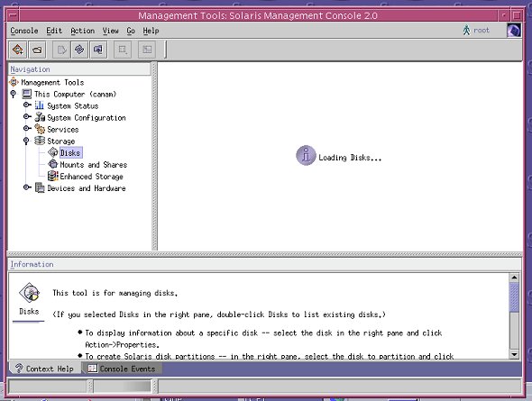
Task: Select Enhanced Storage tree item
Action: 91,177
